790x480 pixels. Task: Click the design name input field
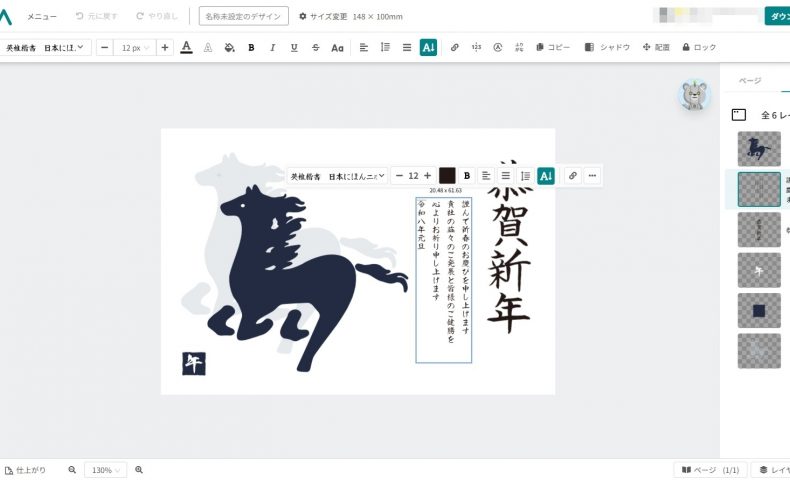[243, 17]
